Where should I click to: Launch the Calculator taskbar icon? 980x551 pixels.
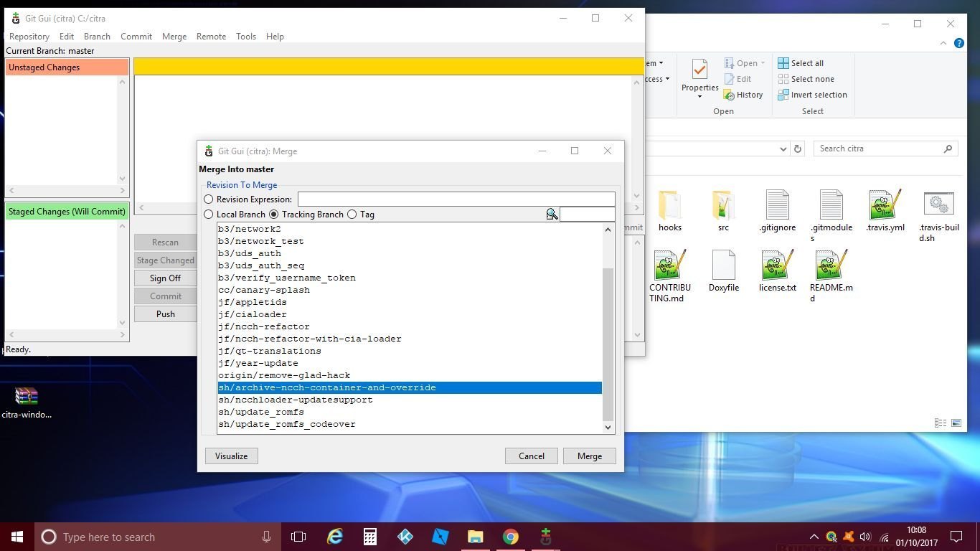[370, 537]
